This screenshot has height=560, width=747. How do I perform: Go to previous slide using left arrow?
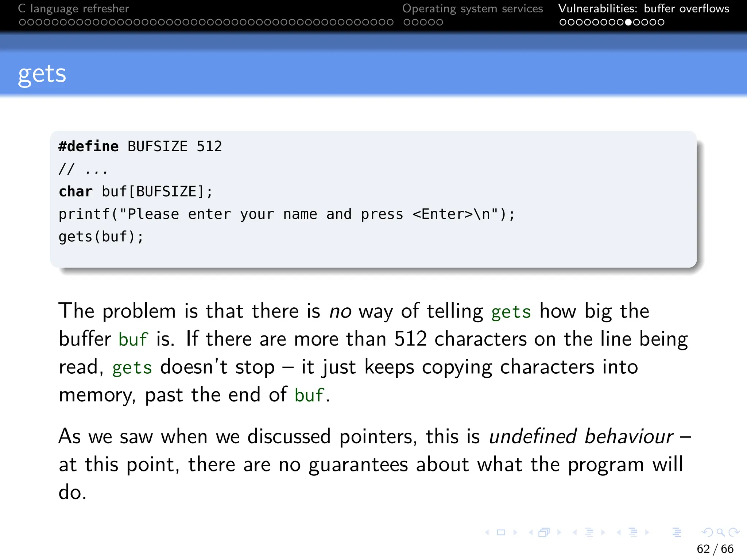pos(487,533)
